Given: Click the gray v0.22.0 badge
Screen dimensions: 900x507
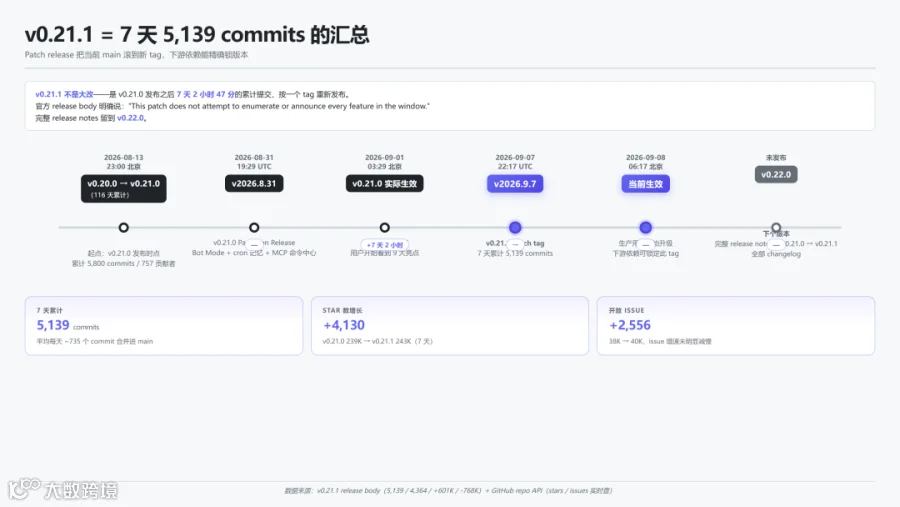Looking at the screenshot, I should (776, 175).
